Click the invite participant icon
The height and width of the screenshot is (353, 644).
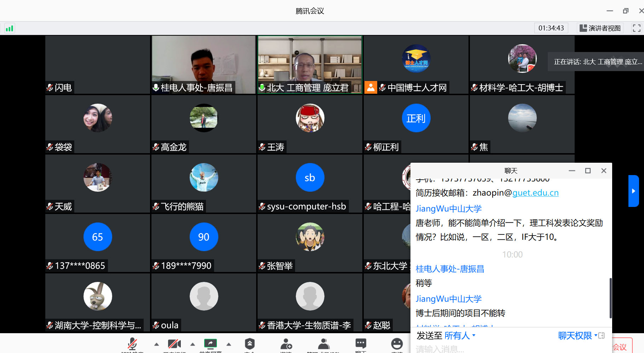(286, 344)
